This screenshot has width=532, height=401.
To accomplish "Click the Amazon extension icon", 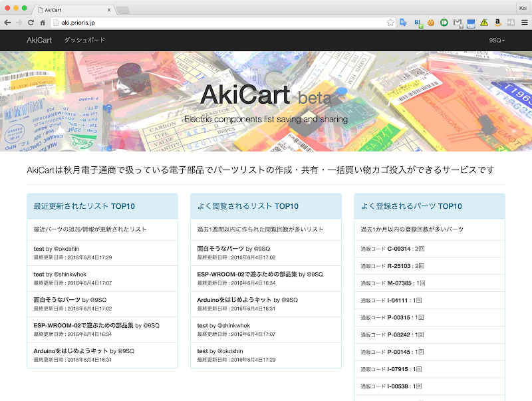I will [x=497, y=23].
